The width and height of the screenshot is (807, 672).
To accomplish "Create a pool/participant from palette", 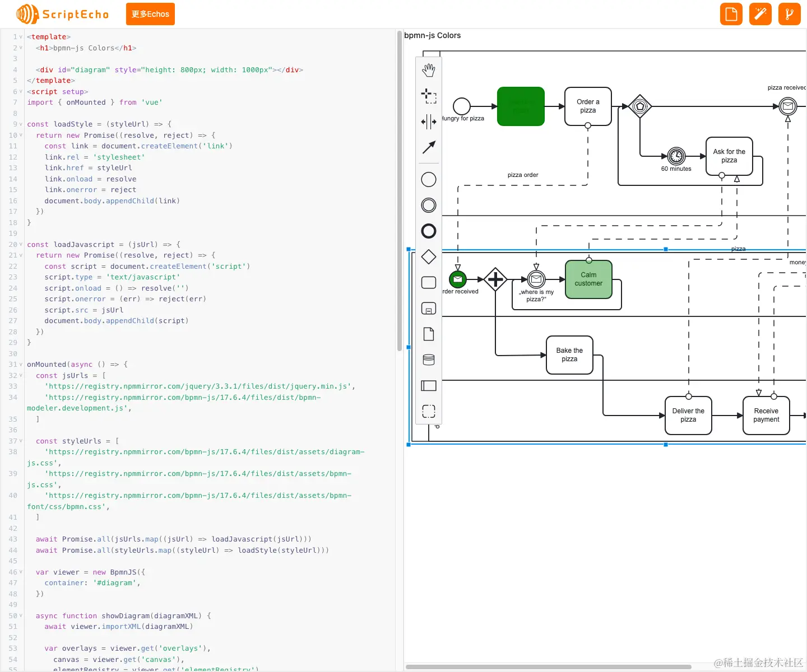I will [429, 385].
